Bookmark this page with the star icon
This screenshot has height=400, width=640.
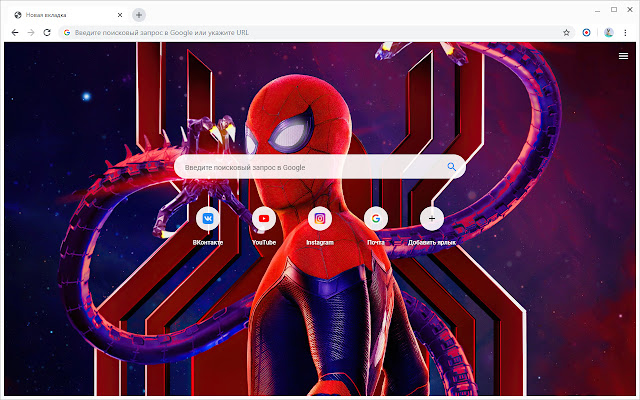pyautogui.click(x=566, y=33)
